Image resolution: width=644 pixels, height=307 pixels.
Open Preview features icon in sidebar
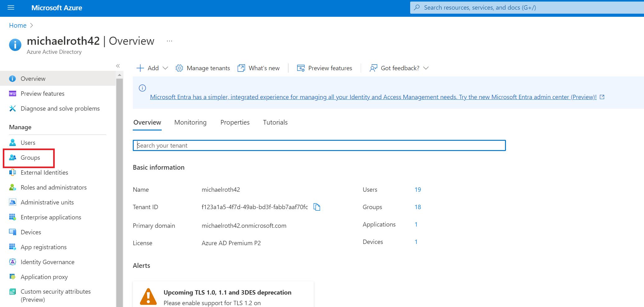tap(12, 94)
